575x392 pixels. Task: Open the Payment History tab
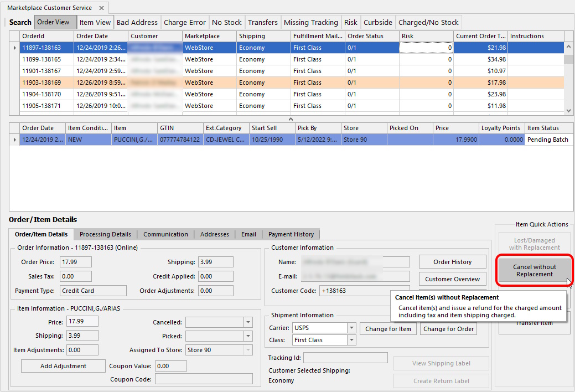point(291,234)
